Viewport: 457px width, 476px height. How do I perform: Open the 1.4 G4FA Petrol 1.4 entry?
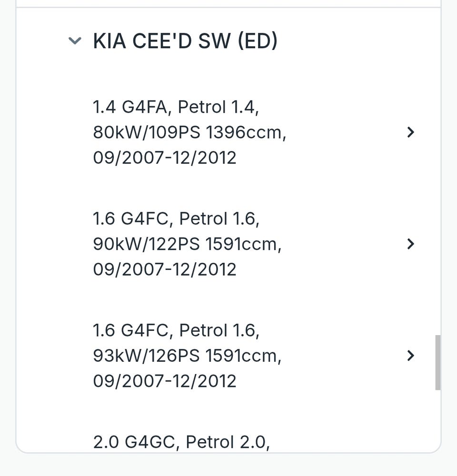(189, 132)
